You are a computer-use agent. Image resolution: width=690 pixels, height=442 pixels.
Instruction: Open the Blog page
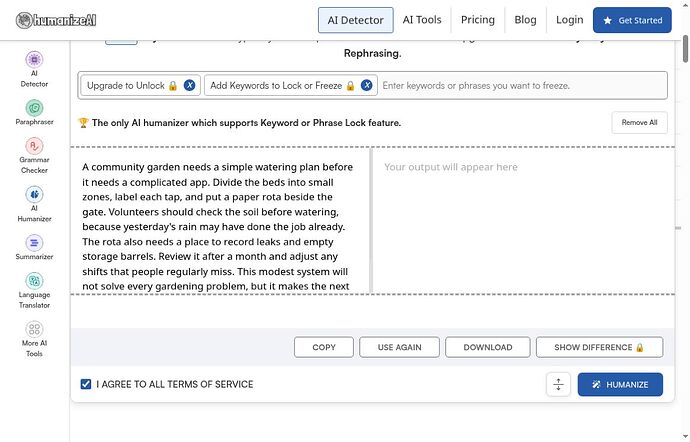click(525, 20)
